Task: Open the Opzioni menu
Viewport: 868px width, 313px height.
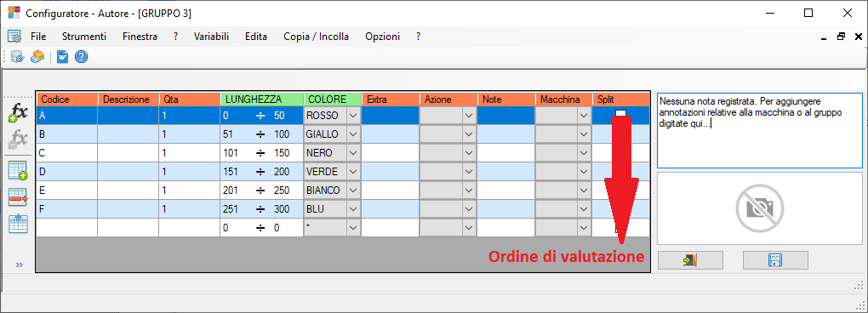Action: pos(383,37)
